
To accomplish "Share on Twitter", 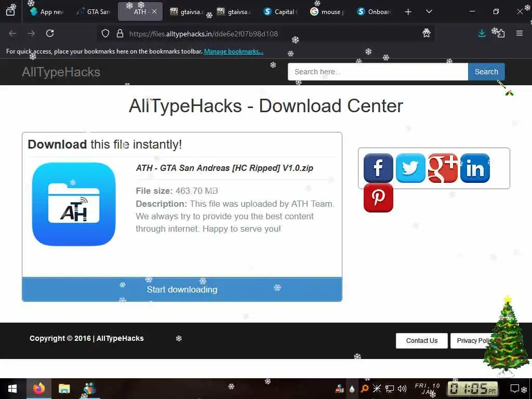I will [x=410, y=168].
